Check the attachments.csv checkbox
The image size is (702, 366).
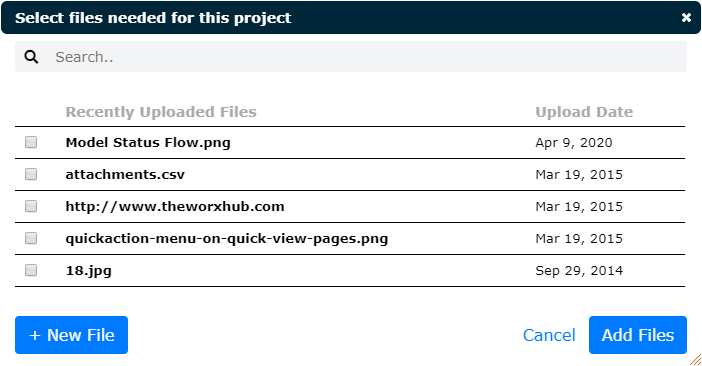[x=31, y=174]
